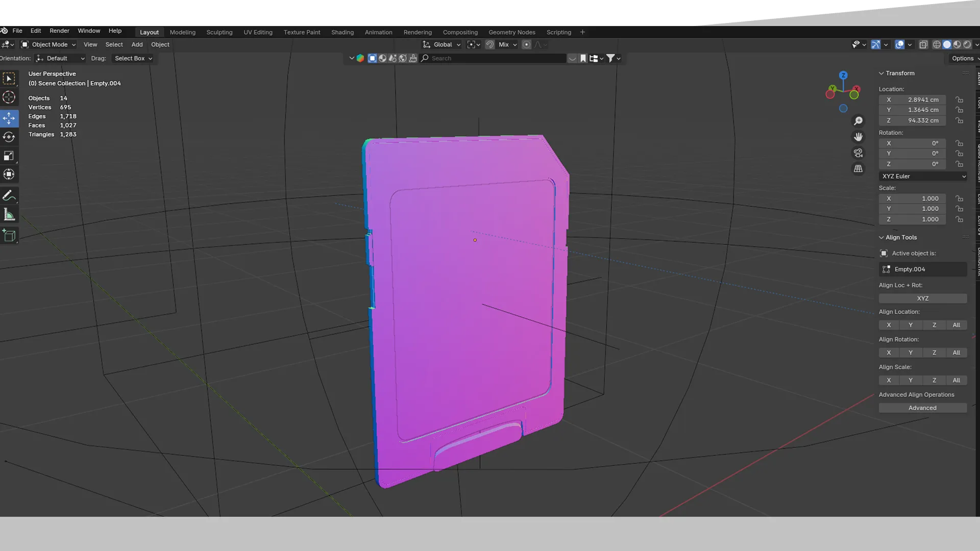Select the Scale tool
This screenshot has width=980, height=551.
tap(9, 156)
